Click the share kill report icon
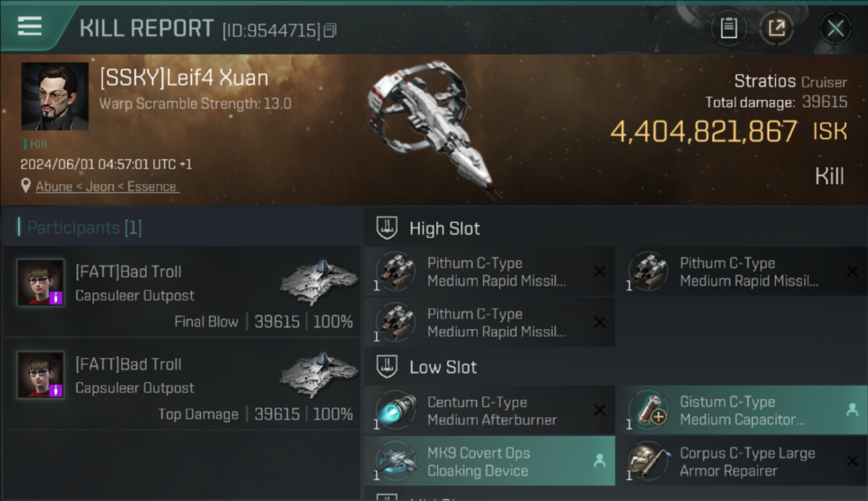Viewport: 868px width, 501px height. (x=777, y=28)
